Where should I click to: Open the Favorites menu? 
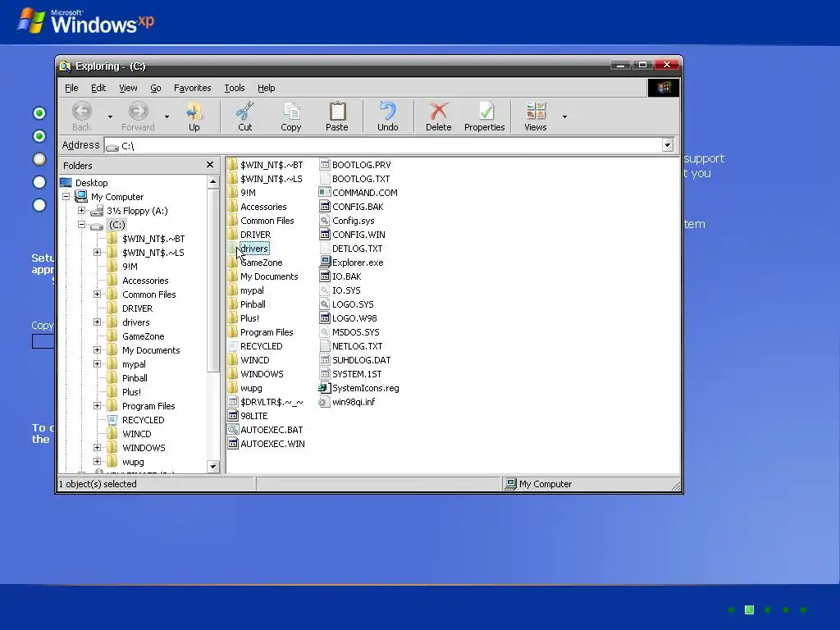point(192,88)
